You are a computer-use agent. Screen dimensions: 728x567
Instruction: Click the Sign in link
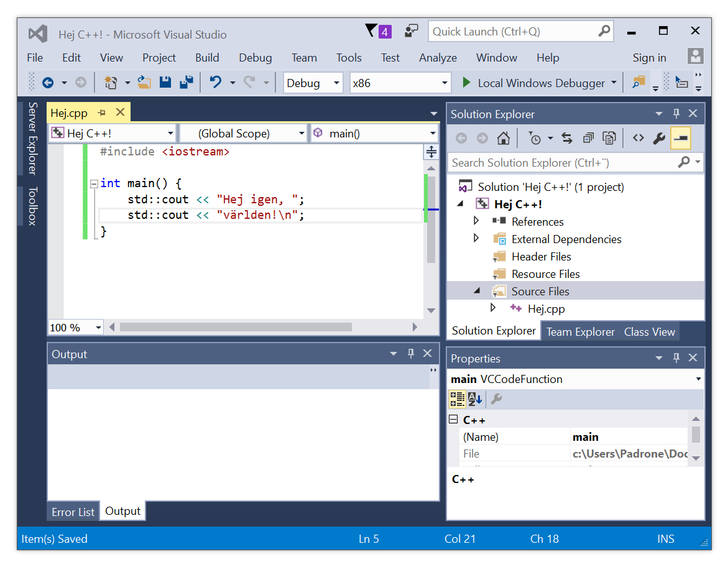649,58
